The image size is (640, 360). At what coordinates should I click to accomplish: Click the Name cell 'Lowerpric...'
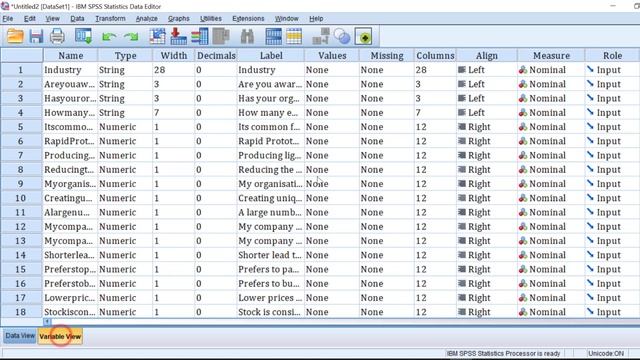click(x=71, y=298)
